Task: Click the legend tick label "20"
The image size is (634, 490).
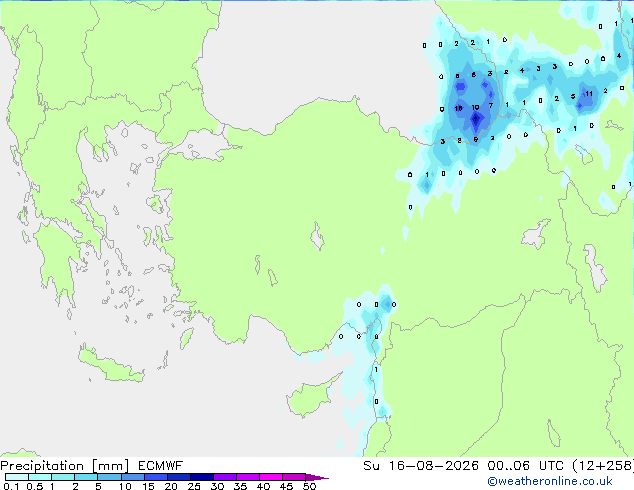Action: coord(171,486)
